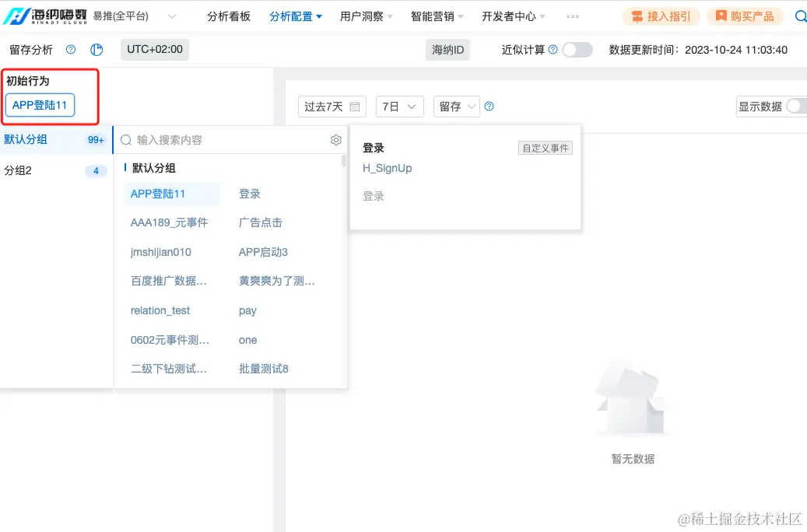807x532 pixels.
Task: Click the 自定义事件 tag
Action: tap(545, 149)
